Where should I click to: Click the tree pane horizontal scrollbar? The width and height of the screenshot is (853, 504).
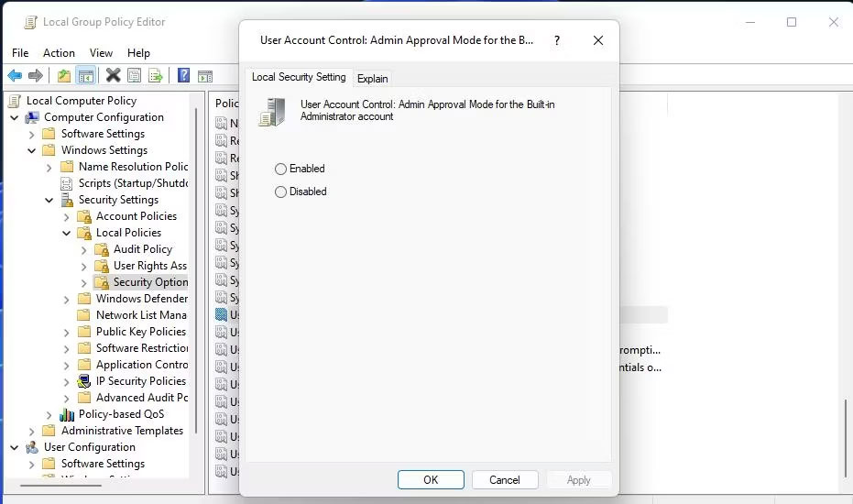[60, 485]
